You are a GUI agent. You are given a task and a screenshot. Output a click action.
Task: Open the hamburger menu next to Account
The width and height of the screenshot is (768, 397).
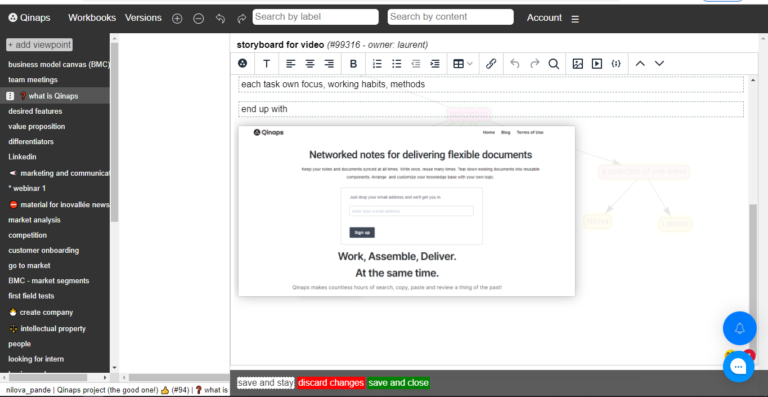575,19
